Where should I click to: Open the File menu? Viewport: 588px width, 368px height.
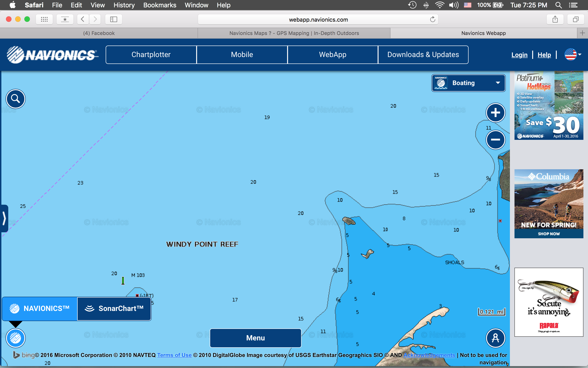tap(57, 5)
